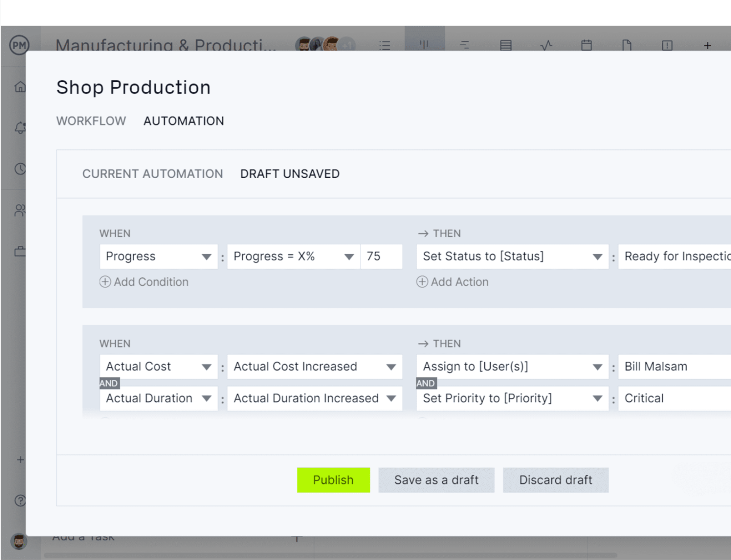This screenshot has height=560, width=731.
Task: Open the team members icon in sidebar
Action: [20, 210]
